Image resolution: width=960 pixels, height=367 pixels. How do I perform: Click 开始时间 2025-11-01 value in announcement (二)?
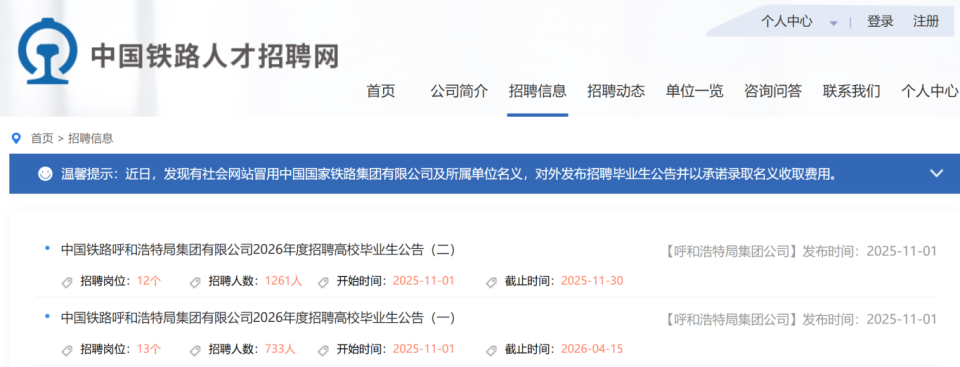tap(424, 281)
